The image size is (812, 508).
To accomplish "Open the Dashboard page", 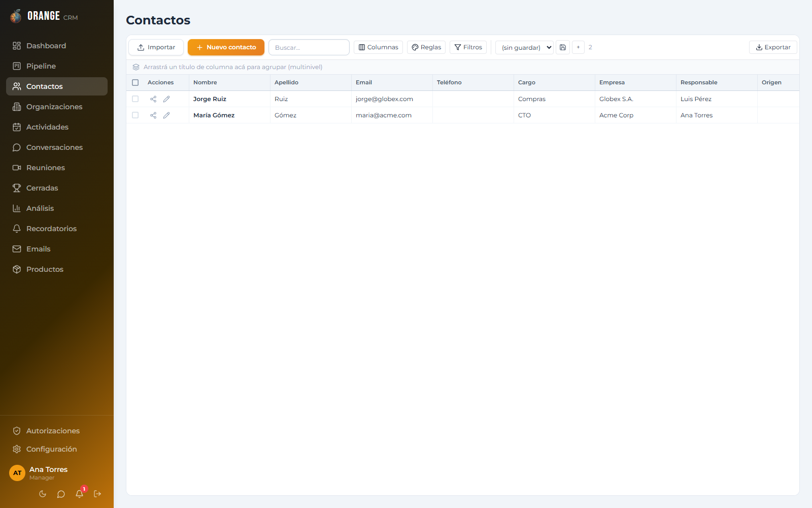I will [x=57, y=46].
